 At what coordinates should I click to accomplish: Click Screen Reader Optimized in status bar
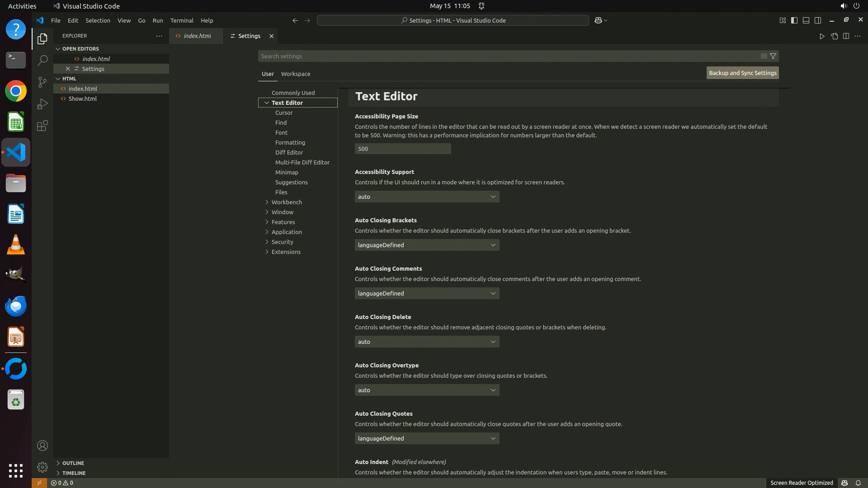pos(801,483)
